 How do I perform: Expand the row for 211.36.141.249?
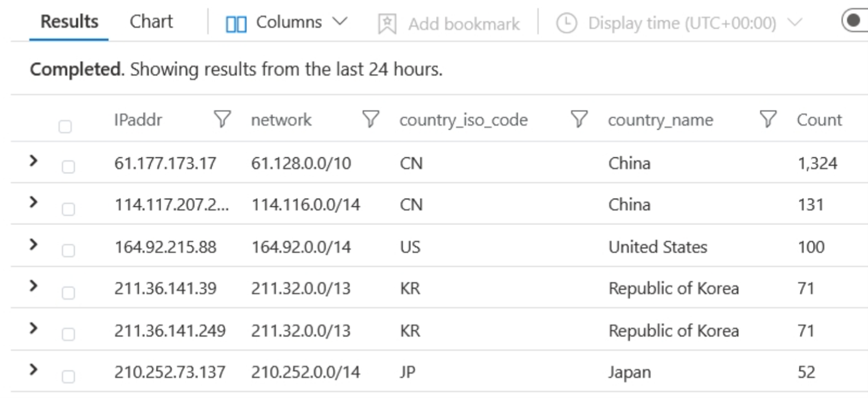tap(34, 329)
